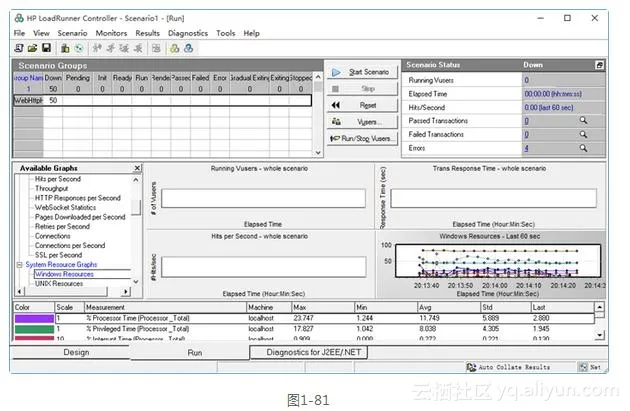Click the Available Graphs scroll up arrow
The image size is (630, 411).
(136, 180)
